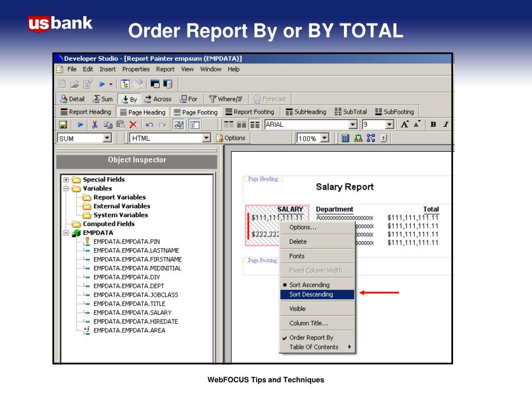This screenshot has height=399, width=532.
Task: Run the report with the blue arrow next to Save
Action: point(80,125)
